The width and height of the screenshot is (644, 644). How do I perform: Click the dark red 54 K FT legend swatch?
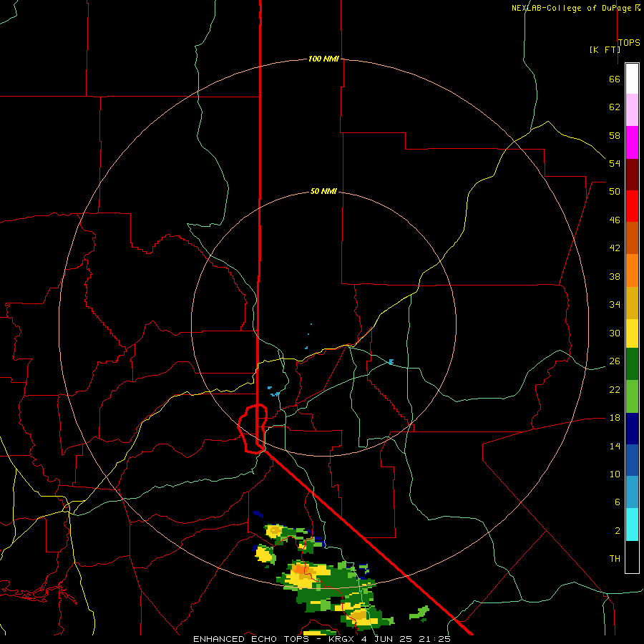632,175
